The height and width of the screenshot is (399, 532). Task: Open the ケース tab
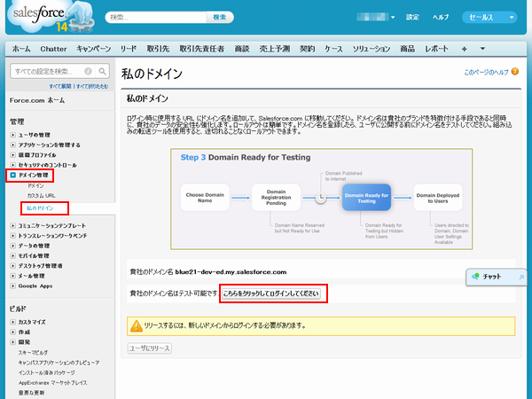pos(333,49)
